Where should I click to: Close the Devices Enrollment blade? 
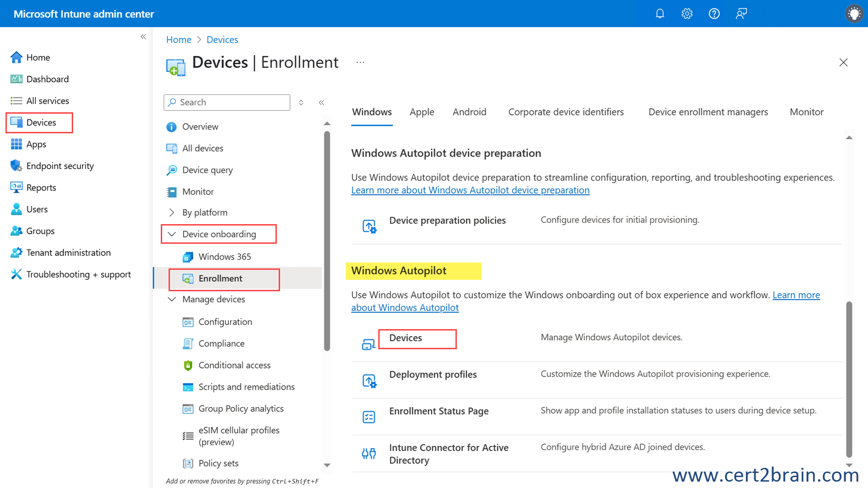[843, 63]
